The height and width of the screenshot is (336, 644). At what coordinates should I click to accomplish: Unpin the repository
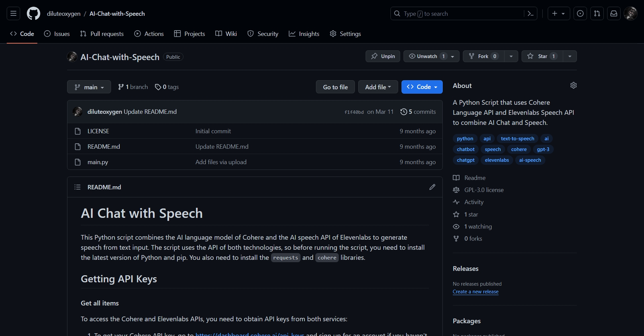pos(383,56)
